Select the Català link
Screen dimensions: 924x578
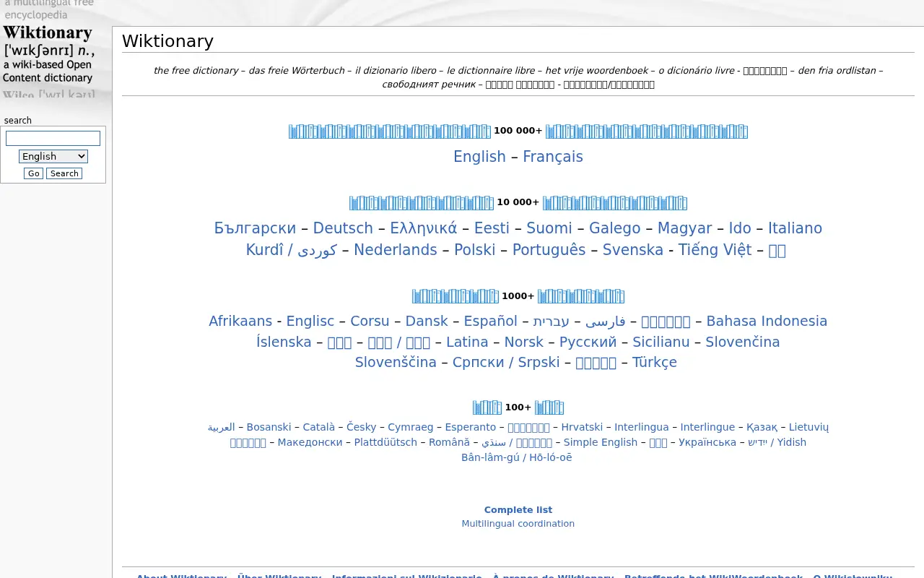(x=319, y=428)
